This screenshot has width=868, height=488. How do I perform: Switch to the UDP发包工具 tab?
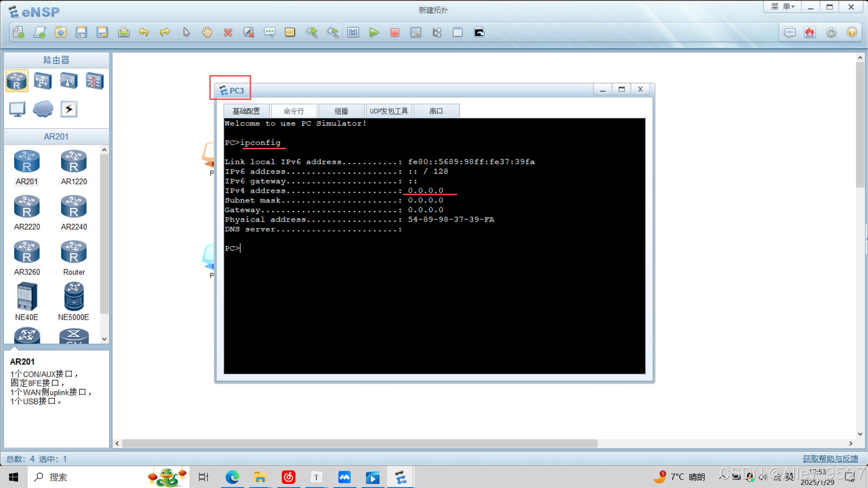[389, 111]
